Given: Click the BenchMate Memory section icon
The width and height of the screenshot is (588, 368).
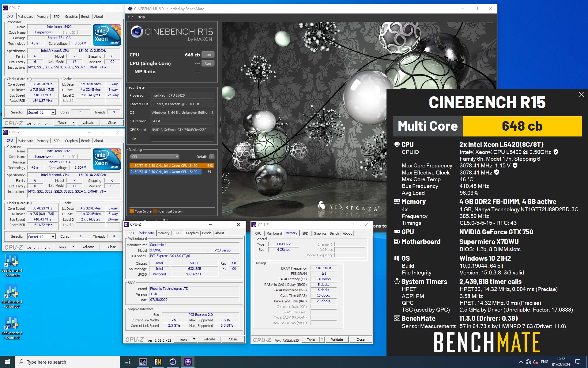Looking at the screenshot, I should tap(397, 201).
